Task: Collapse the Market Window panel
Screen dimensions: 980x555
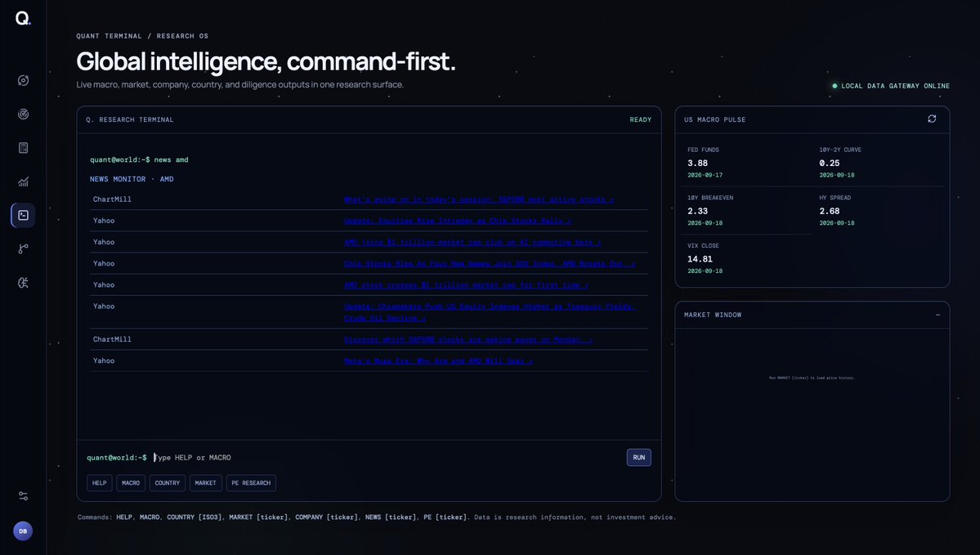Action: click(x=937, y=315)
